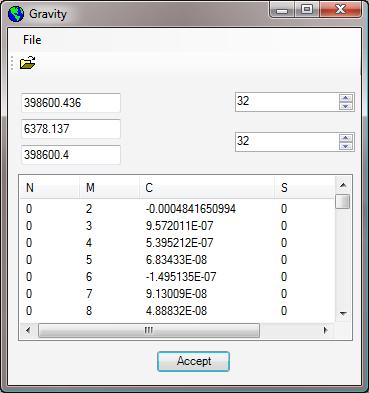Click the 398600.436 input field

tap(71, 103)
